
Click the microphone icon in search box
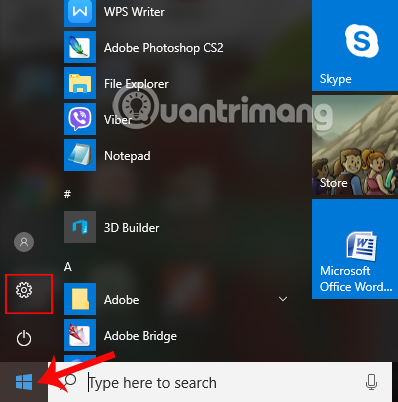[x=371, y=382]
